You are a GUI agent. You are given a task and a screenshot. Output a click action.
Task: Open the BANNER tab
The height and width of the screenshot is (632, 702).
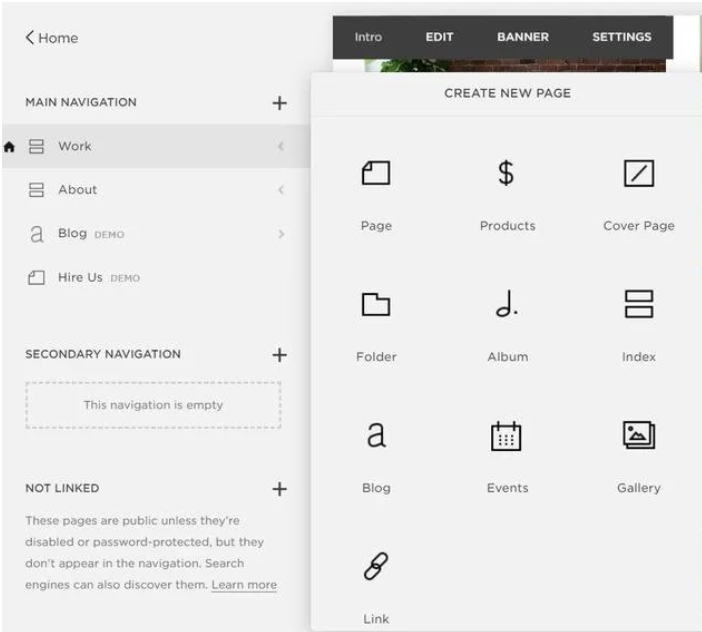pyautogui.click(x=522, y=37)
